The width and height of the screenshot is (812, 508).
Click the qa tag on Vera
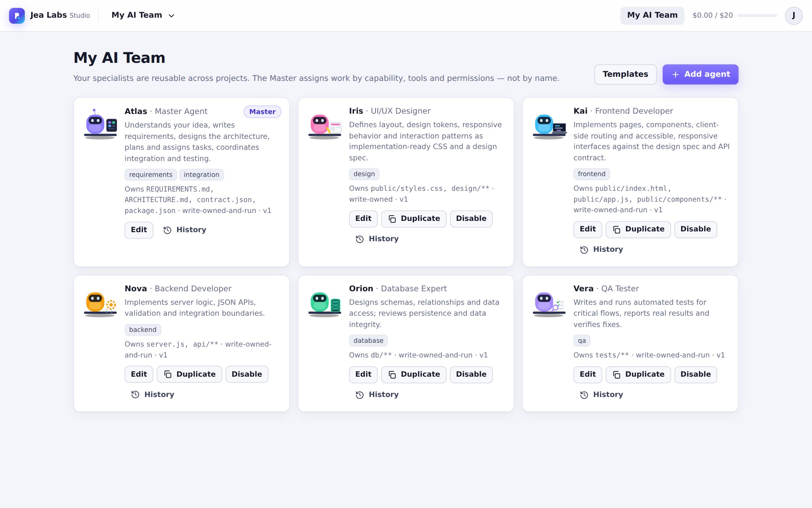coord(582,341)
